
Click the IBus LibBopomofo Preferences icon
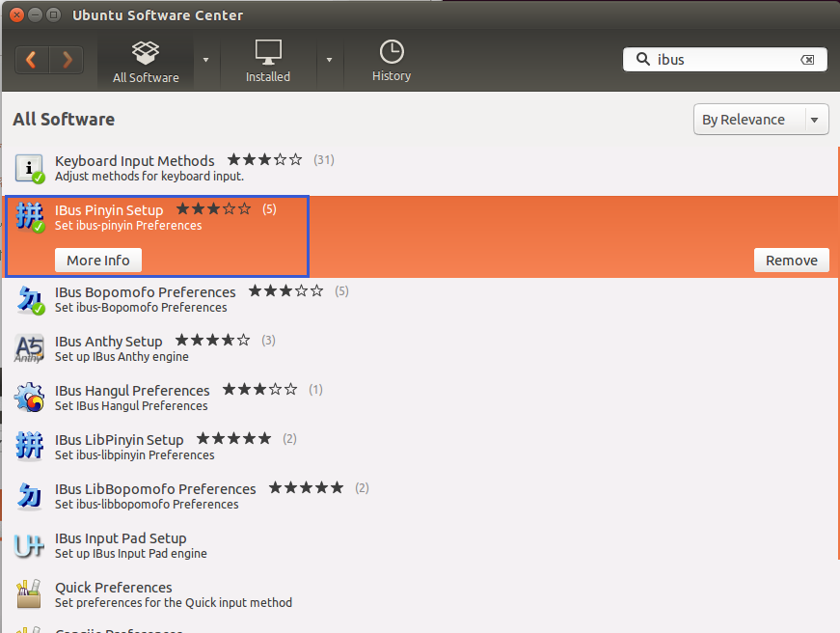(30, 496)
